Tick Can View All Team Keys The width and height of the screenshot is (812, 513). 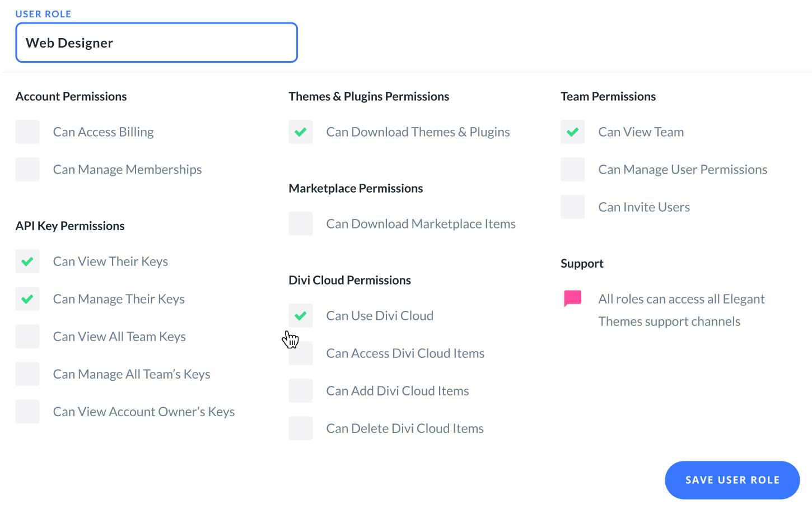(x=27, y=337)
